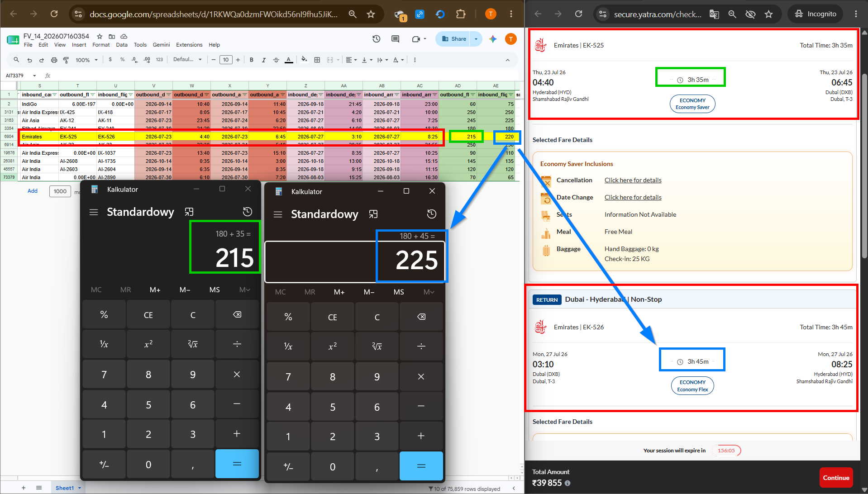This screenshot has height=494, width=868.
Task: Open more toolbar options three-dot icon in Sheets
Action: point(415,60)
